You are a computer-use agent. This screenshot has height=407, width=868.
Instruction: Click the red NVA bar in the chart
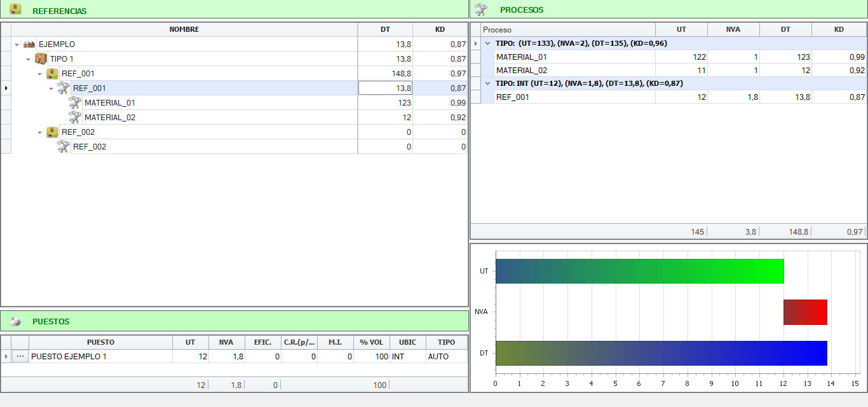click(x=805, y=312)
